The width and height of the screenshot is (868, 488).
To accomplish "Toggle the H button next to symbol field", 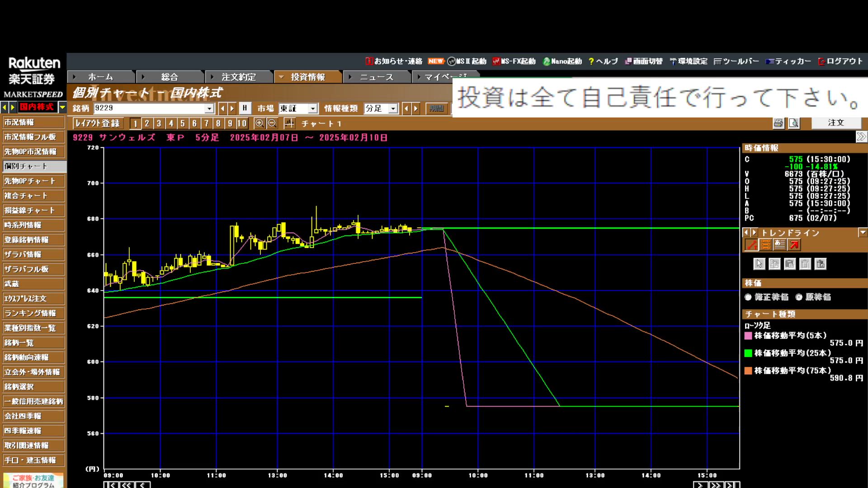I will (x=245, y=108).
